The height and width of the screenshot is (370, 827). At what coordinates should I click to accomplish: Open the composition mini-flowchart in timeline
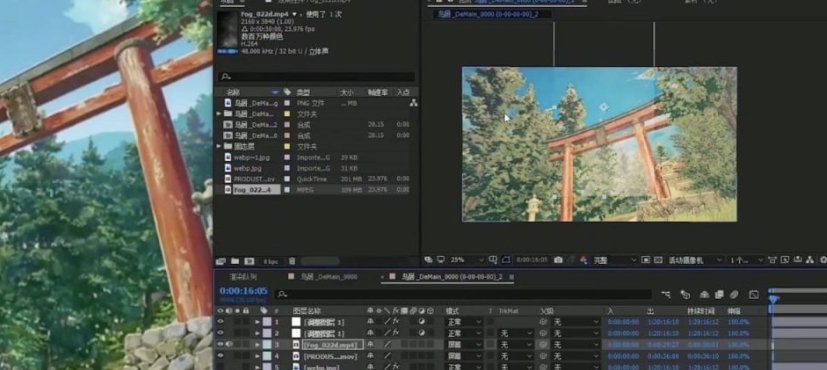click(x=666, y=295)
